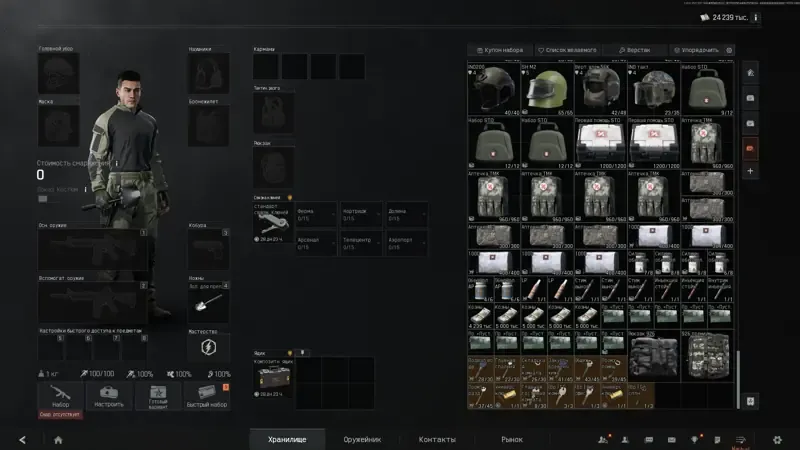Click the info icon next to currency balance
Viewport: 800px width, 450px height.
point(756,17)
